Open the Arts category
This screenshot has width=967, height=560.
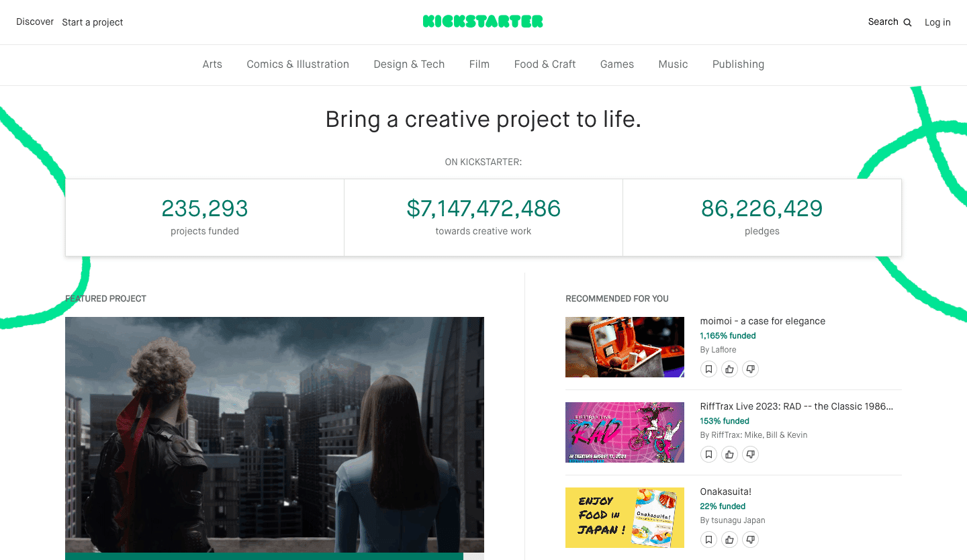pos(212,64)
